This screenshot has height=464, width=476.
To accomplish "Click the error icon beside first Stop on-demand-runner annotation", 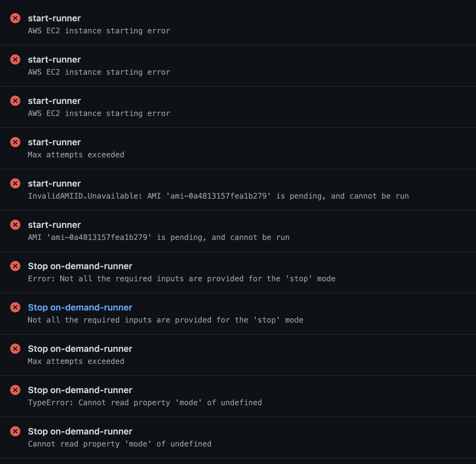I will (15, 266).
